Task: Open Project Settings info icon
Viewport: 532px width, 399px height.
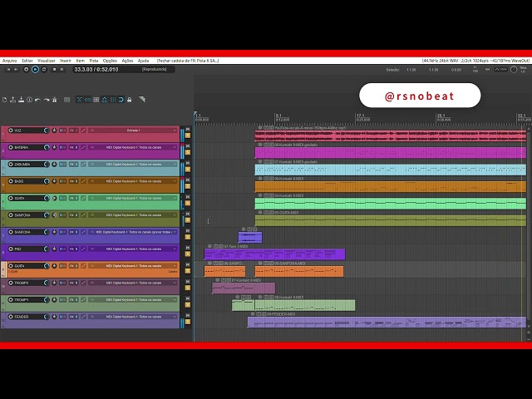Action: click(30, 100)
